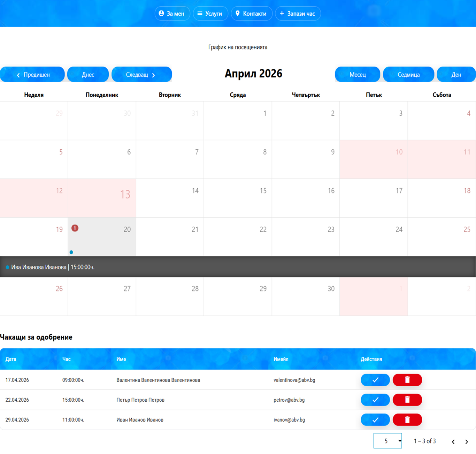Open the Услуги menu item

210,14
